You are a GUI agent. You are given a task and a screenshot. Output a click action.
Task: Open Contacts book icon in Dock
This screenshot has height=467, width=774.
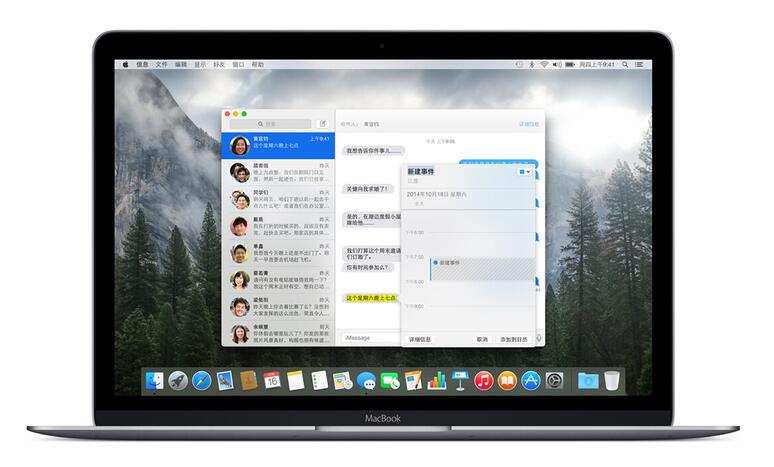click(248, 381)
